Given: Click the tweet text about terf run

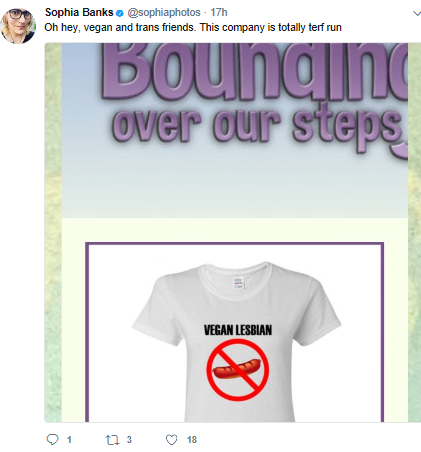Looking at the screenshot, I should click(x=193, y=27).
